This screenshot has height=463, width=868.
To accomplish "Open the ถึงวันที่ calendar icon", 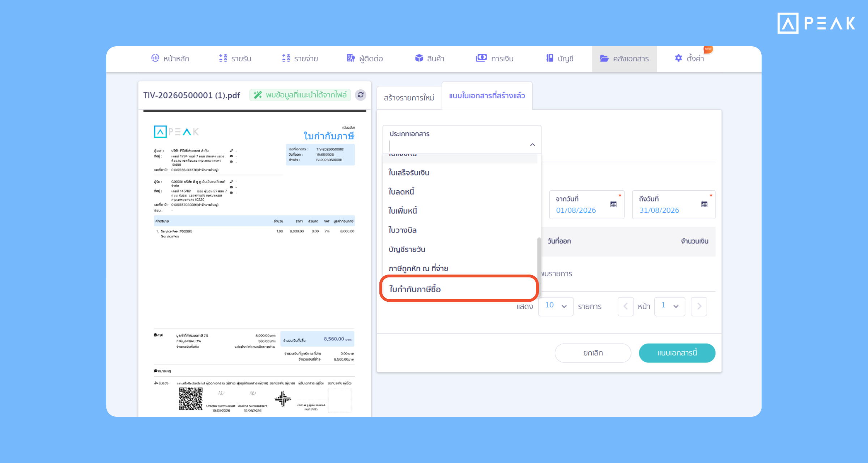I will (x=704, y=204).
